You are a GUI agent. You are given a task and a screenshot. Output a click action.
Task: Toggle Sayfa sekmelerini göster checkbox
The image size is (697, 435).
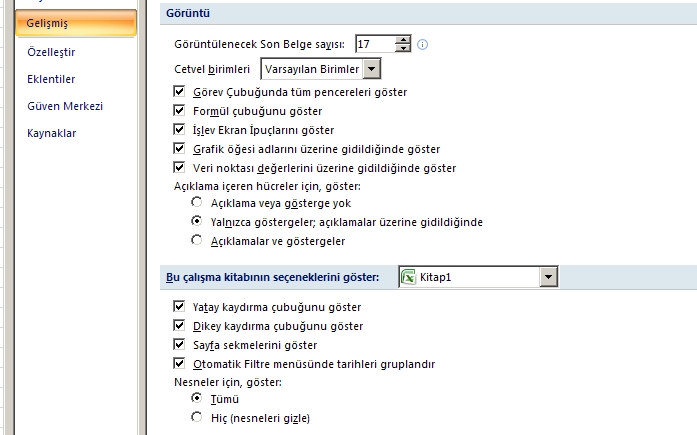(179, 344)
